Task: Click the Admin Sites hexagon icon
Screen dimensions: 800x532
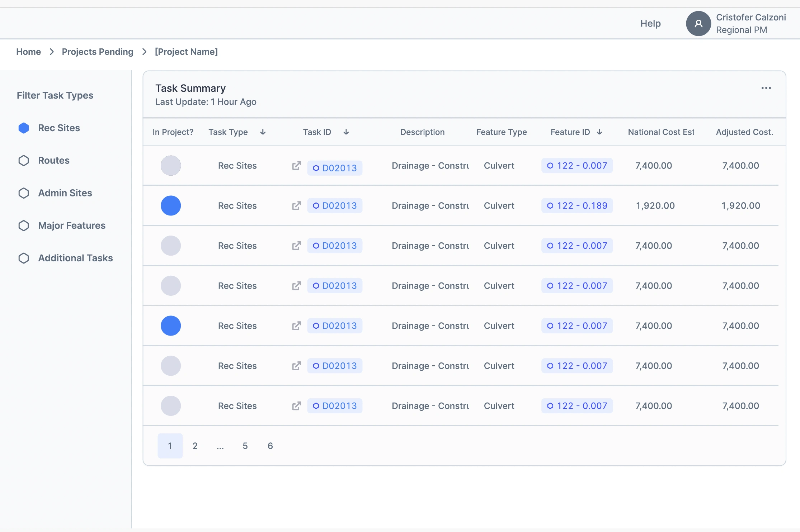Action: [24, 193]
